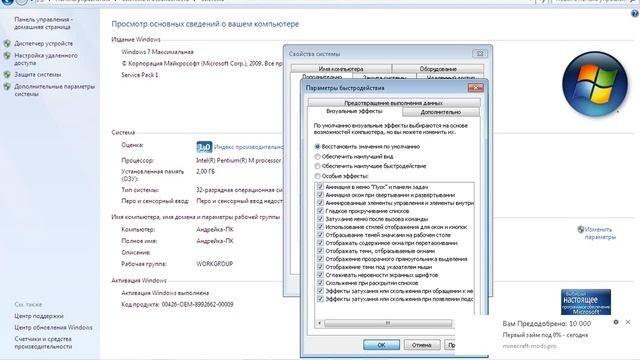Open the Настройка удаленного доступа link
Image resolution: width=640 pixels, height=360 pixels.
(x=46, y=59)
